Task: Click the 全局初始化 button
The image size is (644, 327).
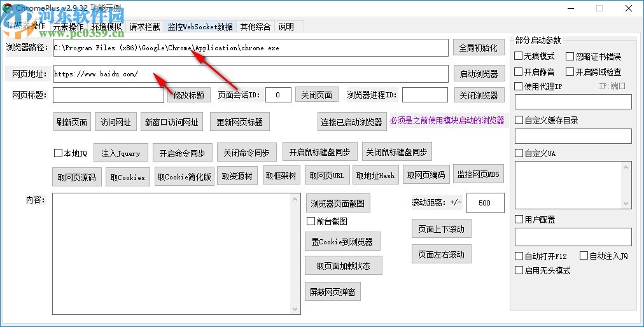Action: [479, 48]
